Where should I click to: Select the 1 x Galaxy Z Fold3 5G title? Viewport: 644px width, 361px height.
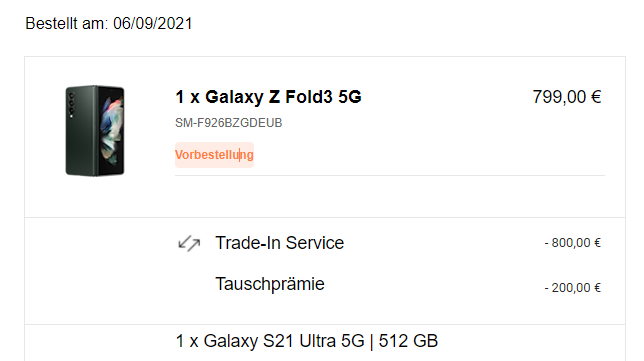pyautogui.click(x=269, y=97)
